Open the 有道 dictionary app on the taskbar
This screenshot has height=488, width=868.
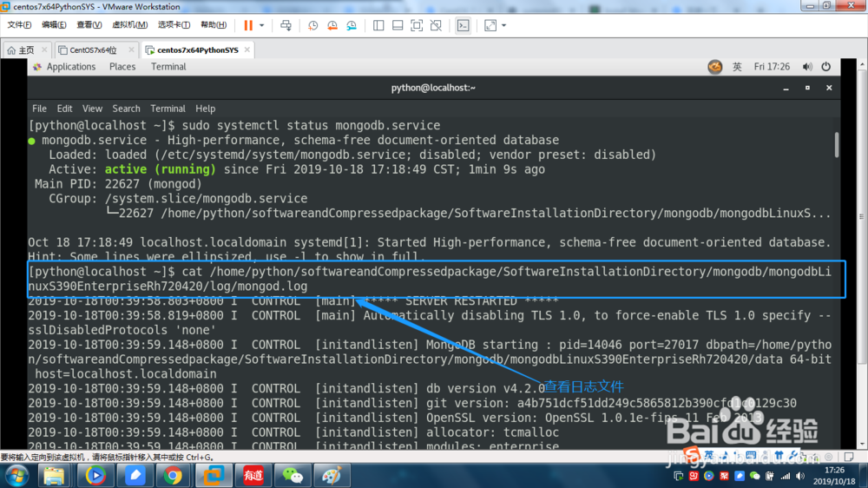(x=253, y=476)
